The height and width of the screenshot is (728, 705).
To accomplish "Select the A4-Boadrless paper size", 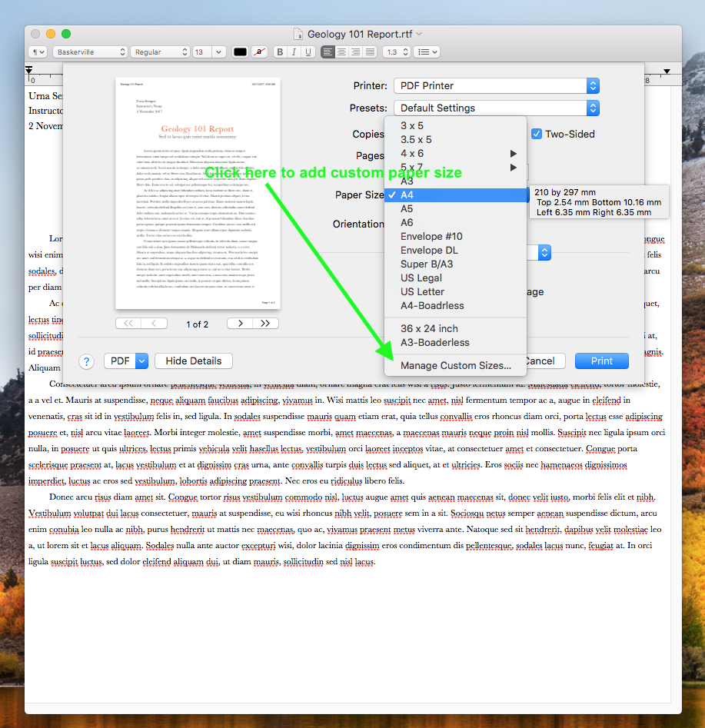I will [x=456, y=306].
